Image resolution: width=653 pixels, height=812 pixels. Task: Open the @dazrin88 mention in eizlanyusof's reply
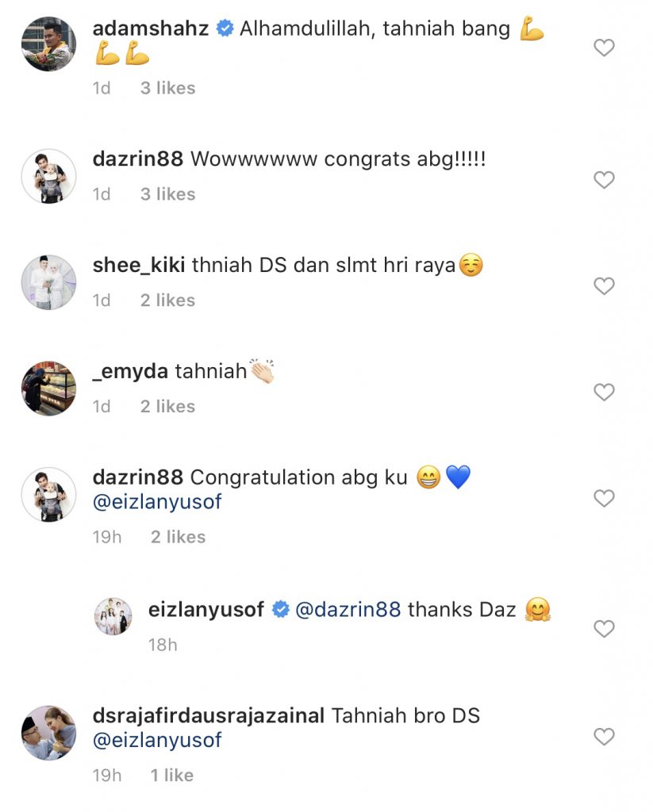click(x=348, y=610)
